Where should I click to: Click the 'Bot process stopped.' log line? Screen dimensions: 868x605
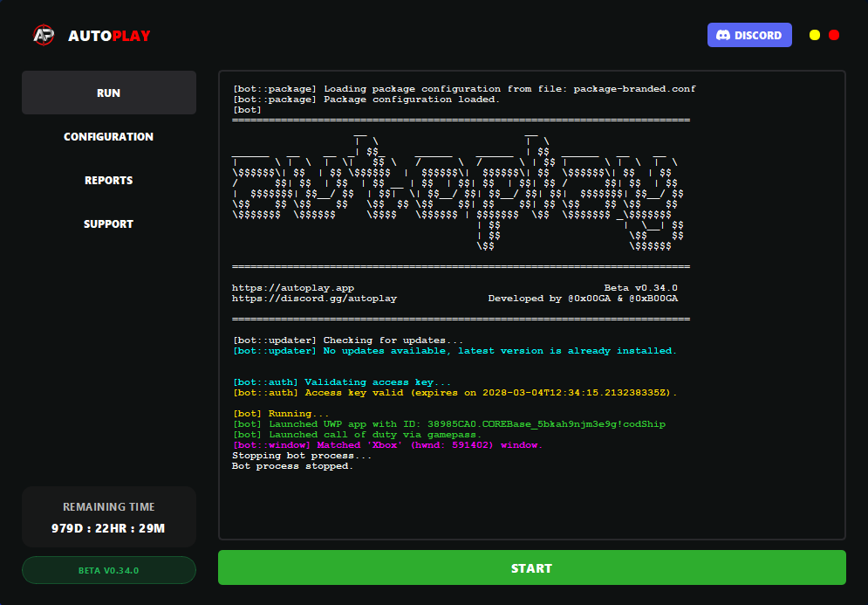292,466
